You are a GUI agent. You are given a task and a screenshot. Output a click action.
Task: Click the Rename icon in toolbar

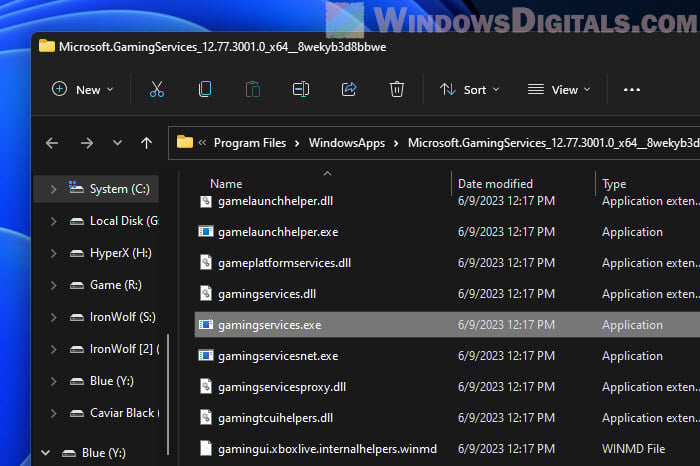pyautogui.click(x=300, y=89)
